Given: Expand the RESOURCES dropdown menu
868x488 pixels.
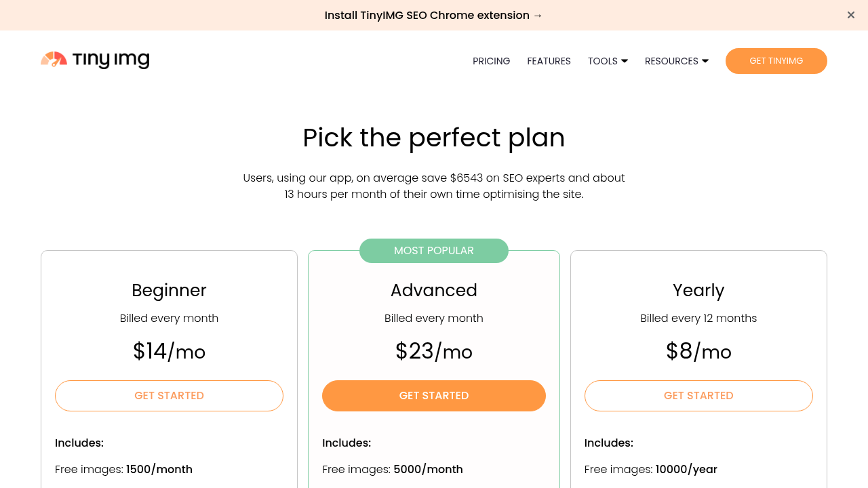Looking at the screenshot, I should 677,61.
